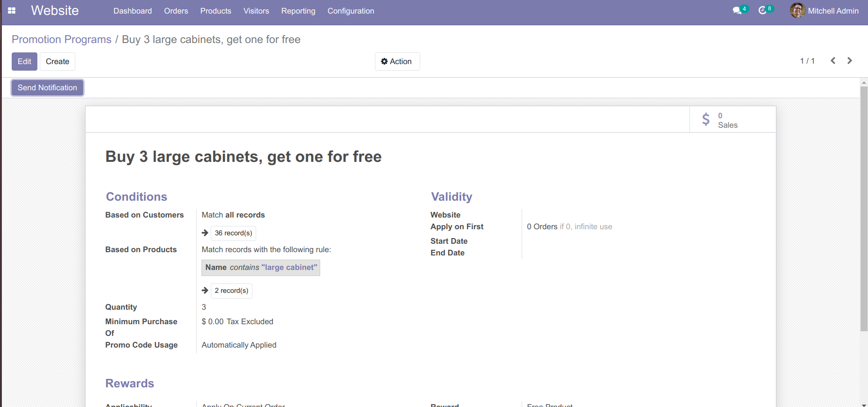Click the customers records arrow icon
Screen dimensions: 868x407
point(205,233)
